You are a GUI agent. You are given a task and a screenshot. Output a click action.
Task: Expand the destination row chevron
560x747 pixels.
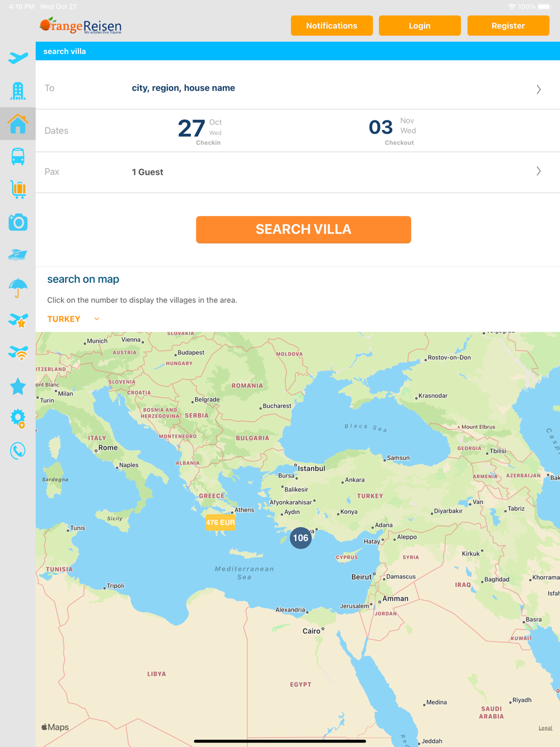pyautogui.click(x=539, y=90)
